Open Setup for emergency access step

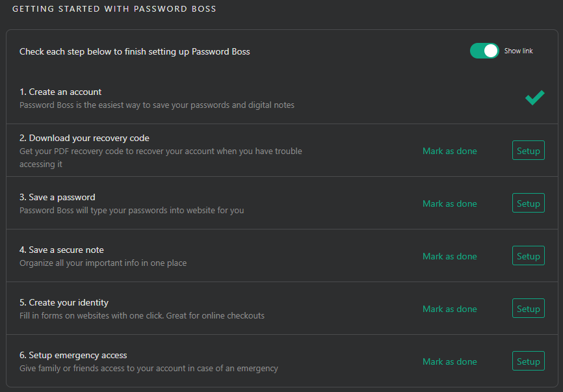pyautogui.click(x=528, y=361)
